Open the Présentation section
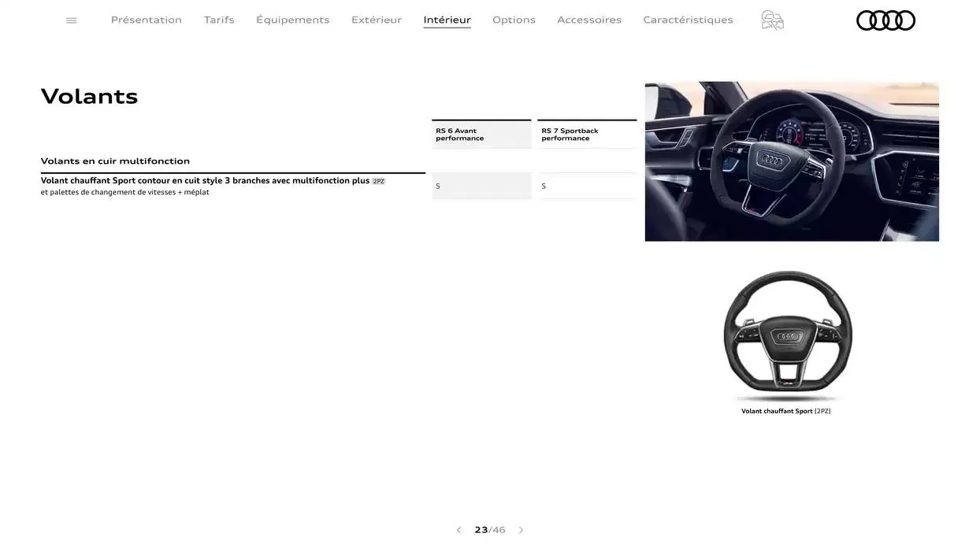Screen dimensions: 980x551 coord(146,18)
